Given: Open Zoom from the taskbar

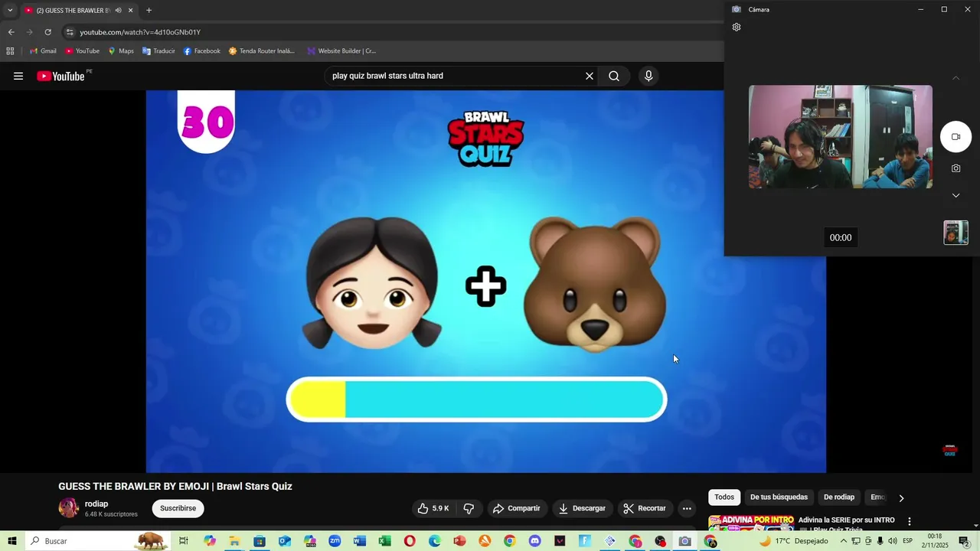Looking at the screenshot, I should [x=335, y=541].
